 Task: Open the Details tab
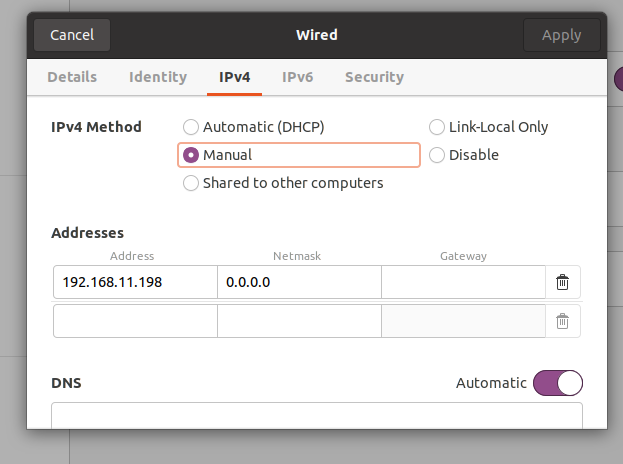point(72,77)
